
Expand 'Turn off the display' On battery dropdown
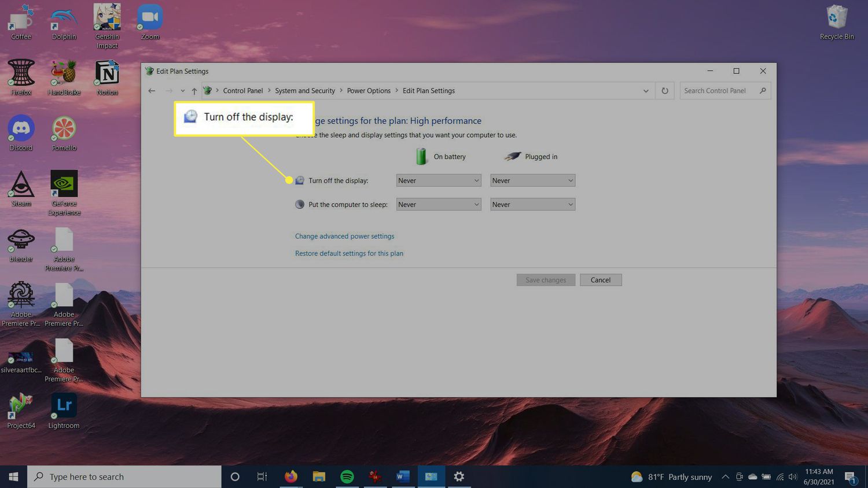pyautogui.click(x=439, y=180)
